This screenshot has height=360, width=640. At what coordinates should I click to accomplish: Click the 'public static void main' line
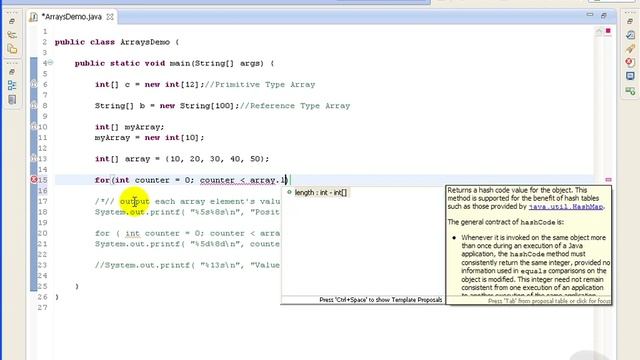[174, 63]
